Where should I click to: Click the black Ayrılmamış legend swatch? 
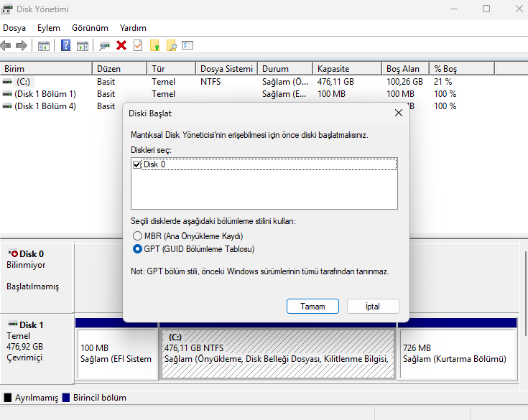click(x=7, y=398)
